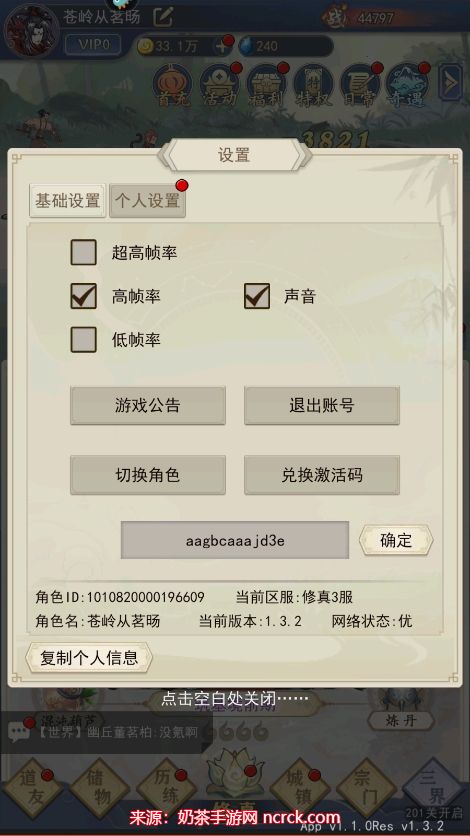Select the 低帧率 checkbox
The width and height of the screenshot is (470, 836).
(x=84, y=340)
